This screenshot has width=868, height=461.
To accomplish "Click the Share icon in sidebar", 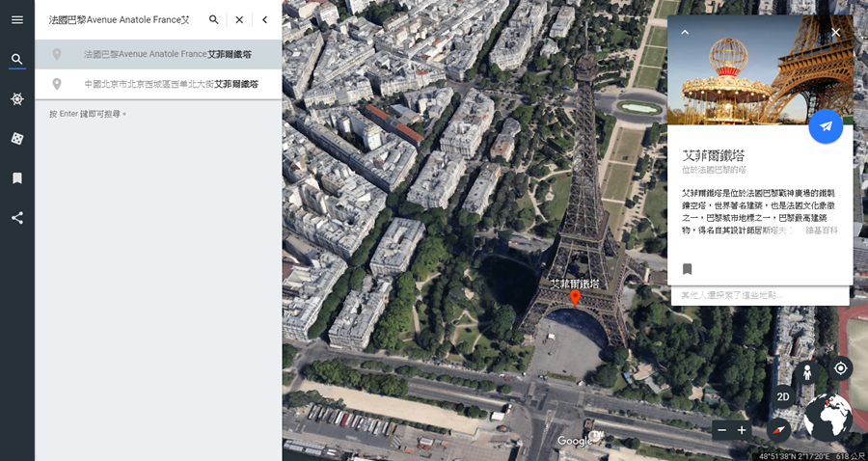I will tap(17, 218).
